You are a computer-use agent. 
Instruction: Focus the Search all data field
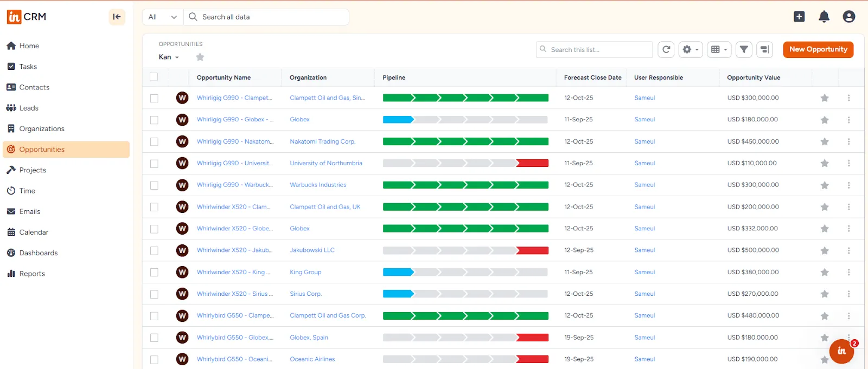pos(266,17)
